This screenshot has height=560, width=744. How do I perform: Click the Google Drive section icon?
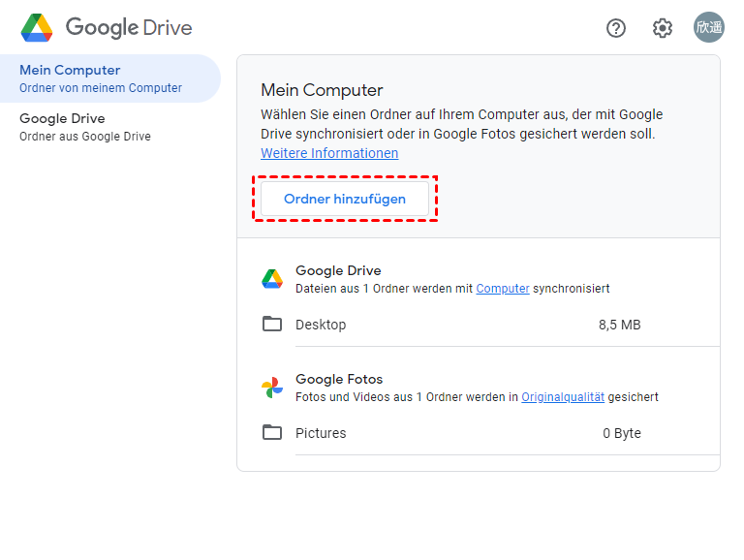pos(272,279)
